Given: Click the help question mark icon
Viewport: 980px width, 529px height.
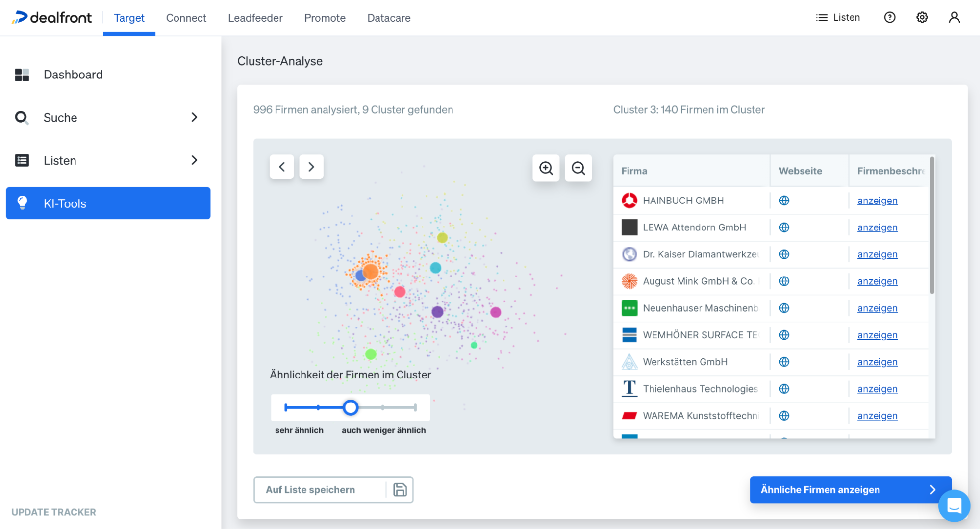Looking at the screenshot, I should (889, 17).
